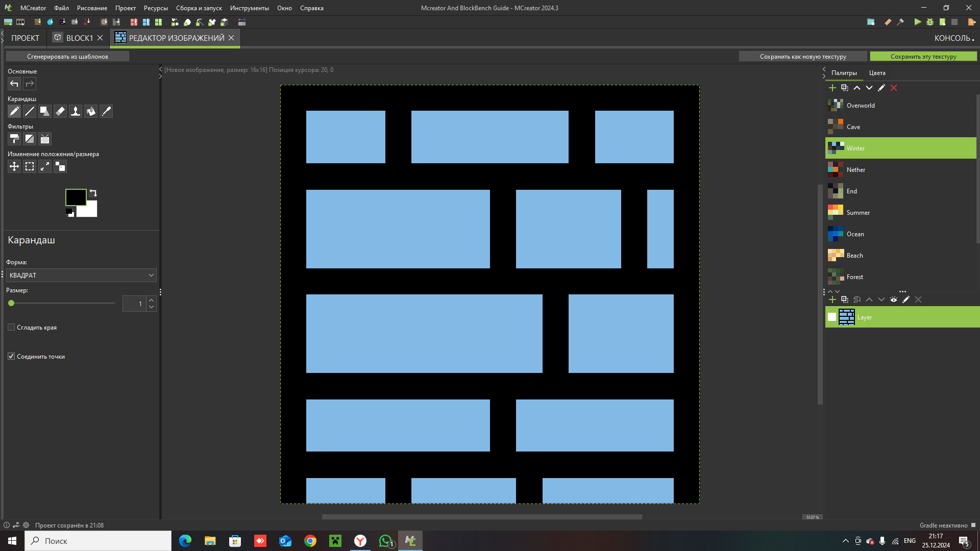Select the Line drawing tool
Image resolution: width=980 pixels, height=551 pixels.
tap(29, 111)
